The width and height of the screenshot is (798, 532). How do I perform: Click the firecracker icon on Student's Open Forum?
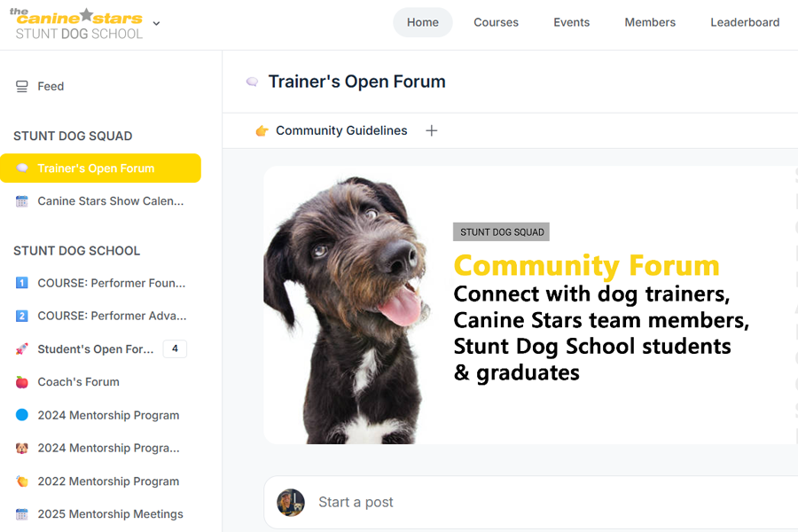click(x=21, y=348)
